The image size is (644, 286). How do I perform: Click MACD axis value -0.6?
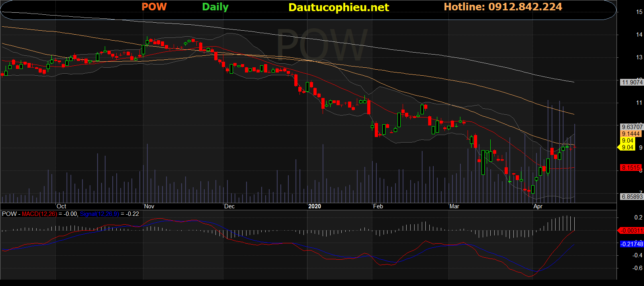tap(637, 268)
